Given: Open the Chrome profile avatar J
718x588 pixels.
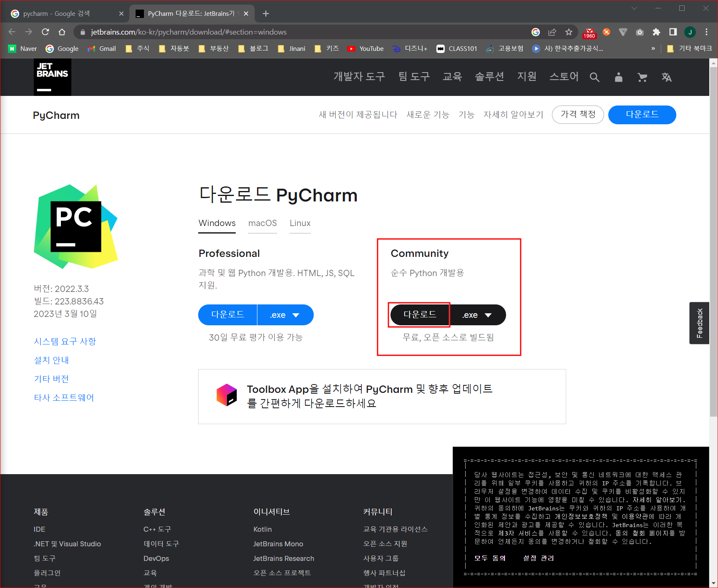Looking at the screenshot, I should click(x=690, y=32).
